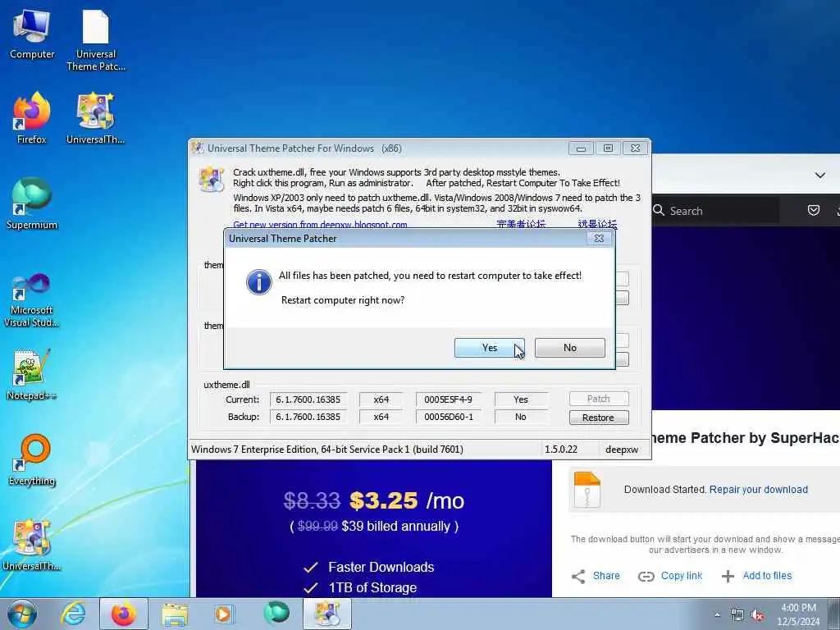Click the Share arrow icon
Image resolution: width=840 pixels, height=630 pixels.
click(578, 577)
